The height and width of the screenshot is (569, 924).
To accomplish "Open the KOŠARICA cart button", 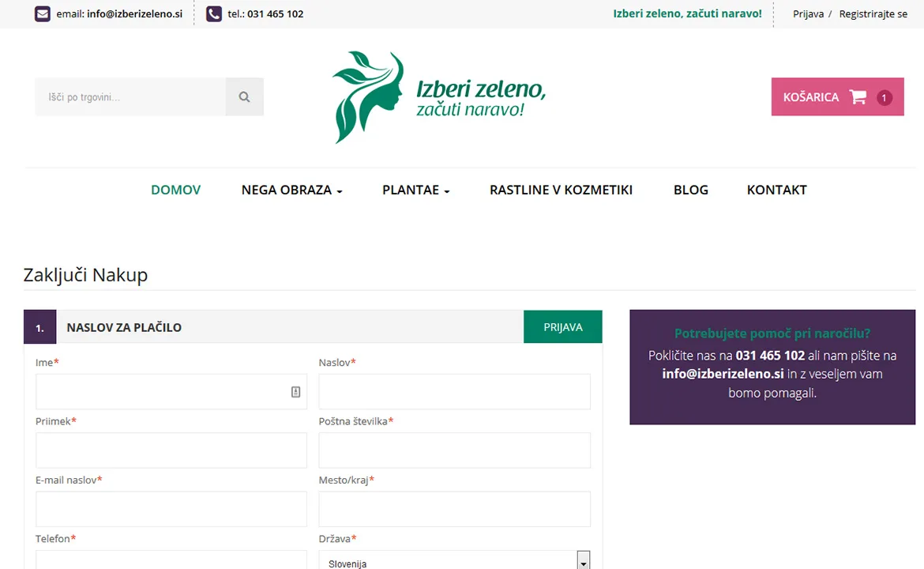I will [837, 96].
